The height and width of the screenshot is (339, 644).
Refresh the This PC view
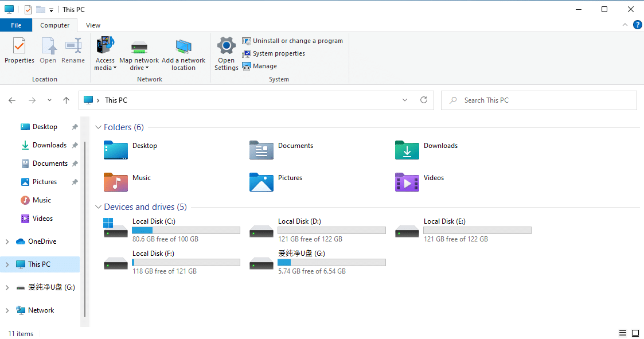tap(424, 100)
